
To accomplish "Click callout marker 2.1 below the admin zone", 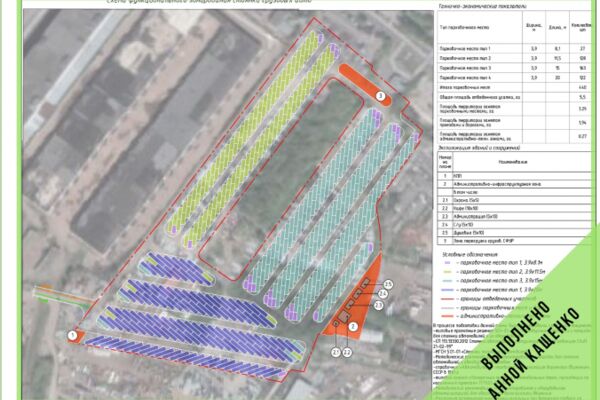I will click(336, 352).
